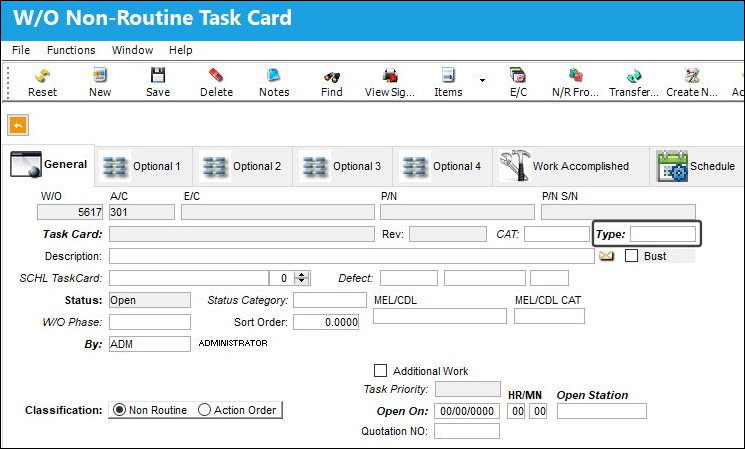Click the Quotation NO field
Viewport: 745px width, 449px height.
pyautogui.click(x=467, y=431)
